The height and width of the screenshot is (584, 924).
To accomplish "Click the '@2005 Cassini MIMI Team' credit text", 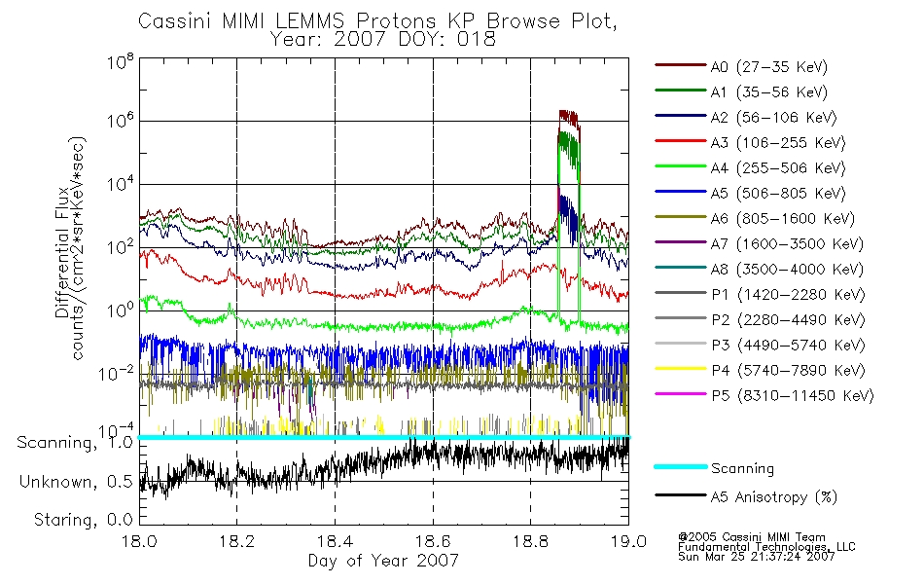I will (x=752, y=537).
